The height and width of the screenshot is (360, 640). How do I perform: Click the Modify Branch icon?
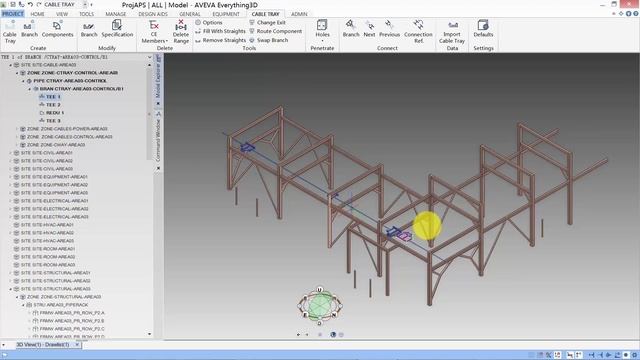89,29
